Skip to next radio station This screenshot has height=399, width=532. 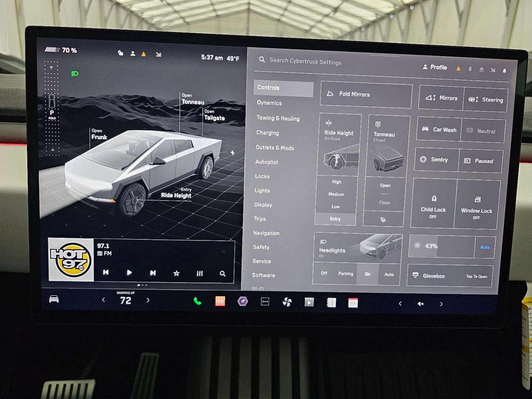[153, 273]
